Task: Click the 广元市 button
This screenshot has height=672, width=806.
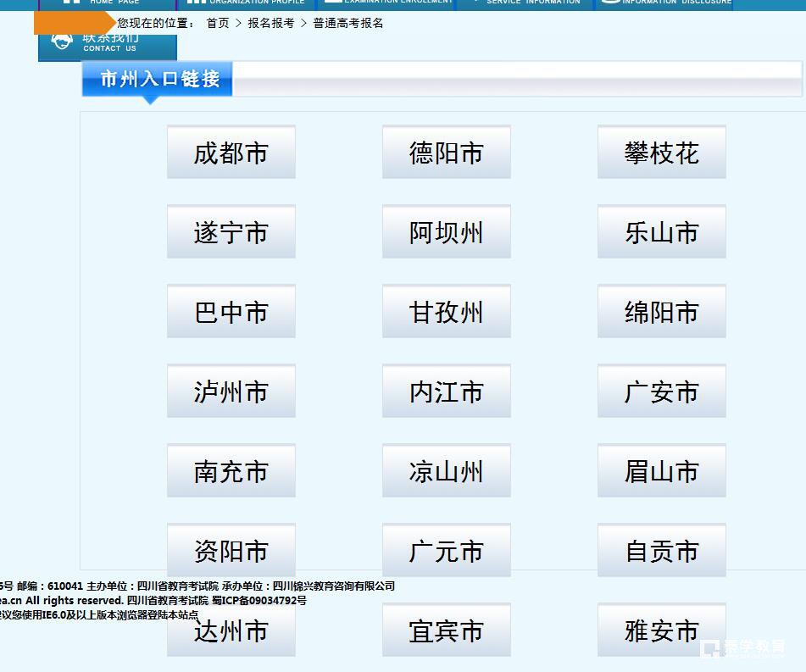Action: (446, 551)
